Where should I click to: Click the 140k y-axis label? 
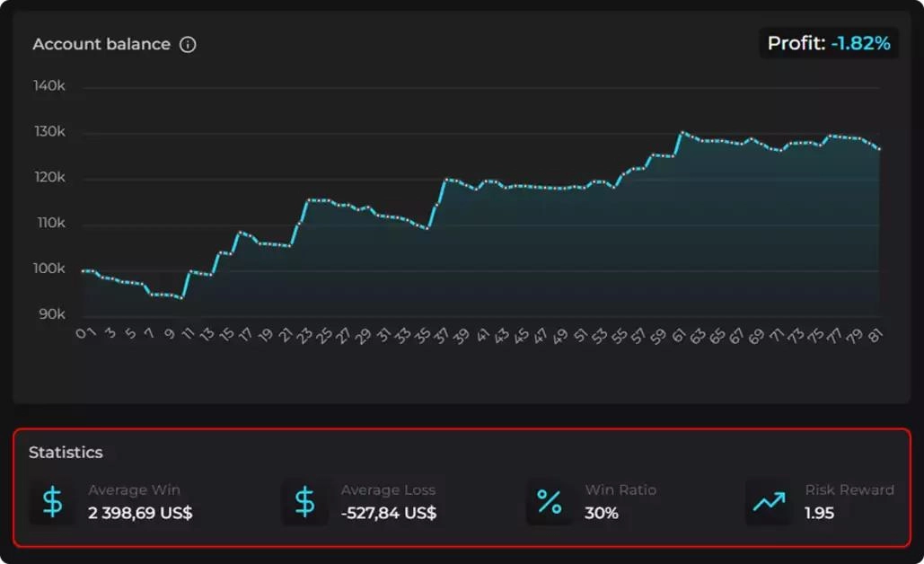pyautogui.click(x=49, y=86)
